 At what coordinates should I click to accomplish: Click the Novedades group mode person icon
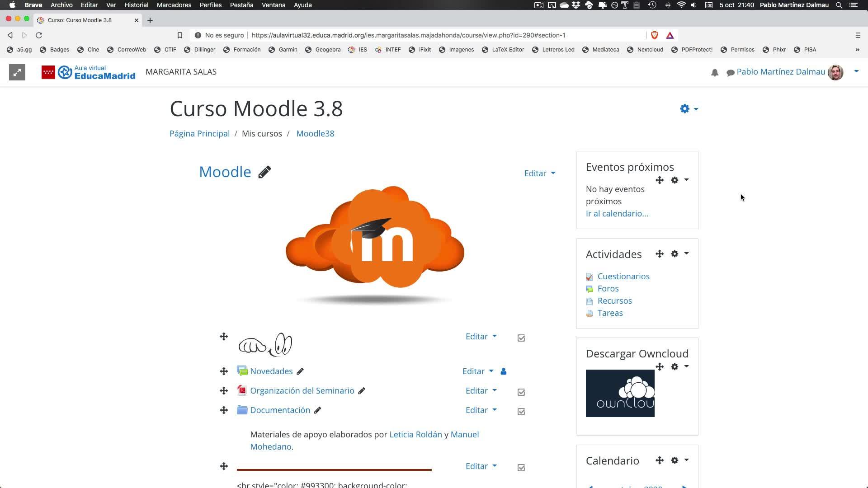[x=504, y=371]
